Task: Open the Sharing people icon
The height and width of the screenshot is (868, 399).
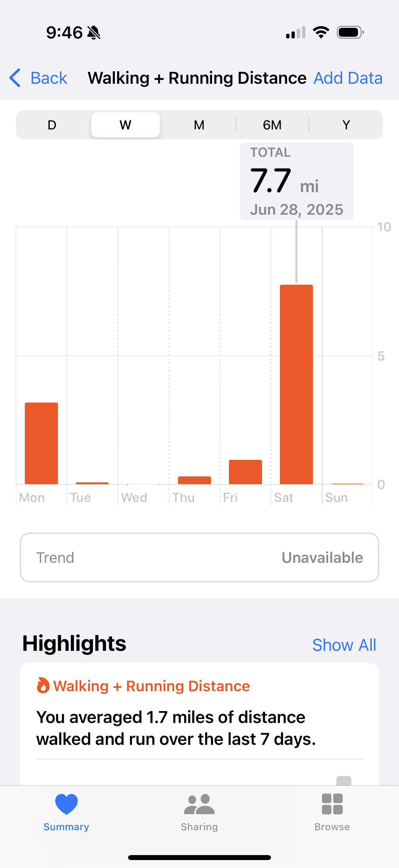Action: [x=199, y=804]
